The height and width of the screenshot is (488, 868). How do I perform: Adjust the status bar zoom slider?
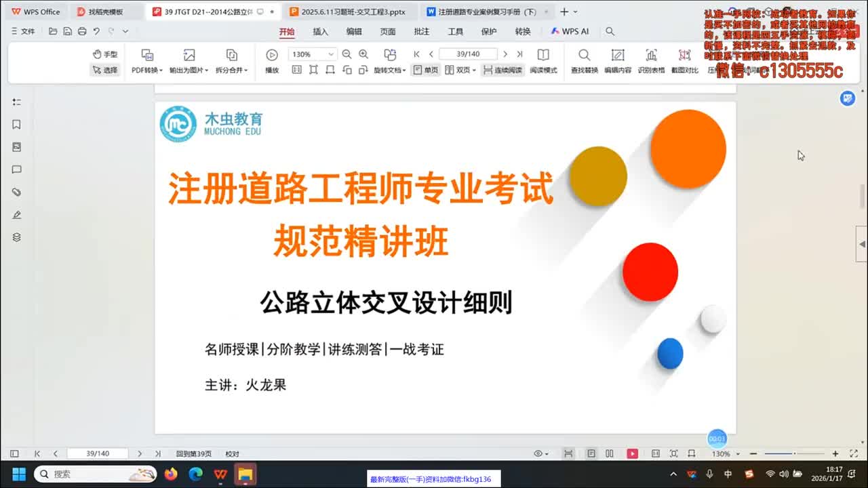793,453
